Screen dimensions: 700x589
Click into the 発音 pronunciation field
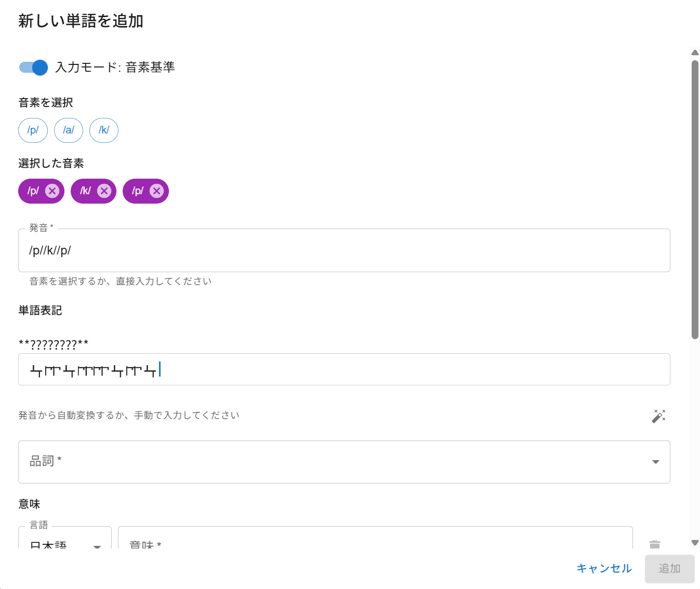(x=343, y=250)
